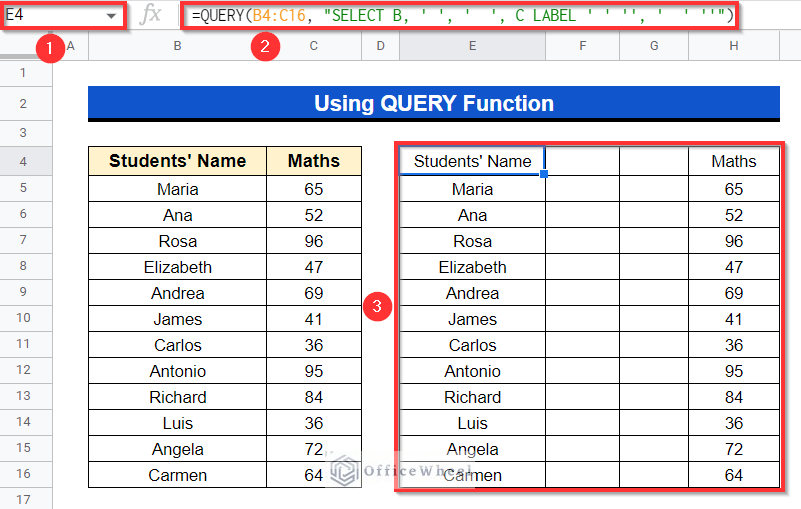Select column B header

click(x=177, y=46)
